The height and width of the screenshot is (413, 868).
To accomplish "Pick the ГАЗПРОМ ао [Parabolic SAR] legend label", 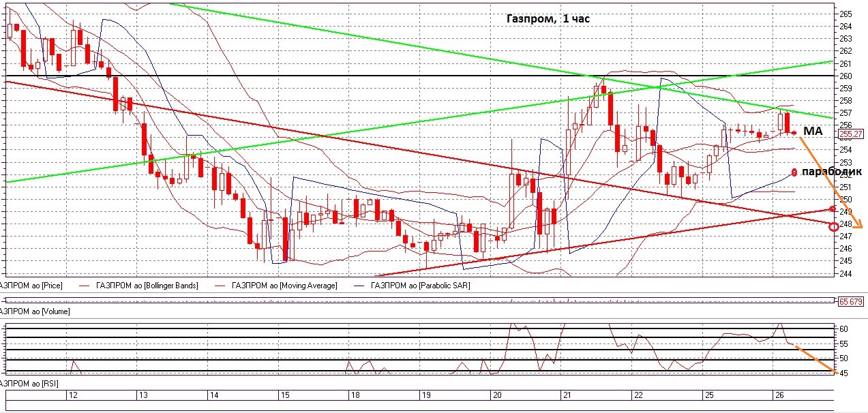I will (x=420, y=286).
